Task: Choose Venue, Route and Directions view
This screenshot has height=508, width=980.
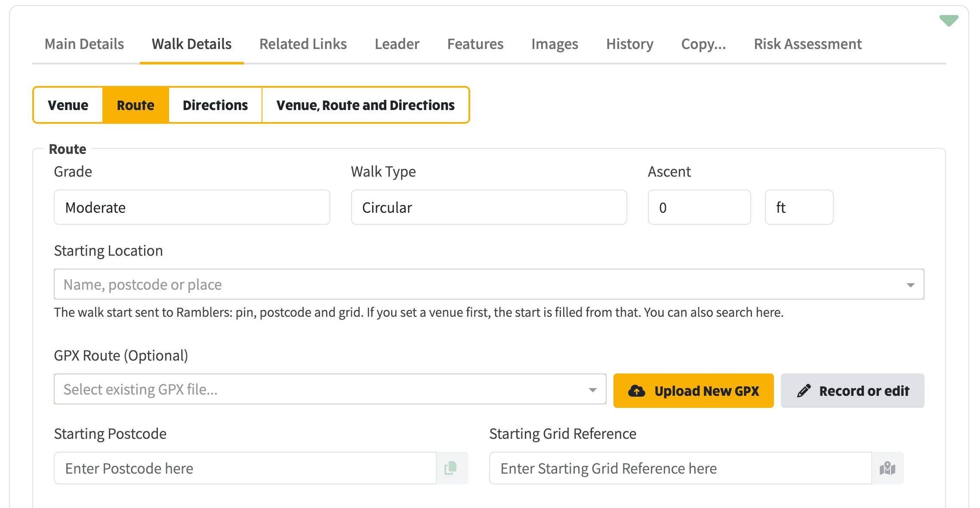Action: (x=365, y=105)
